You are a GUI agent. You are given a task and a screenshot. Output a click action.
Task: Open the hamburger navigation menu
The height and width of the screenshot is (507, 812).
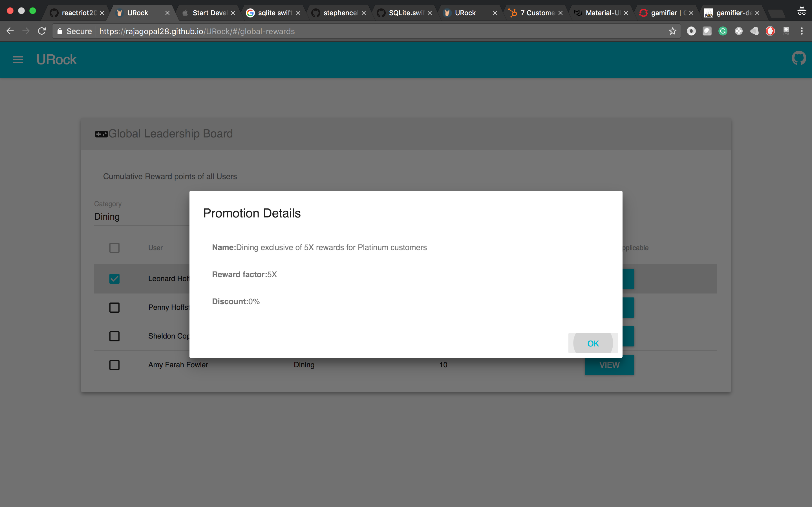(x=18, y=60)
